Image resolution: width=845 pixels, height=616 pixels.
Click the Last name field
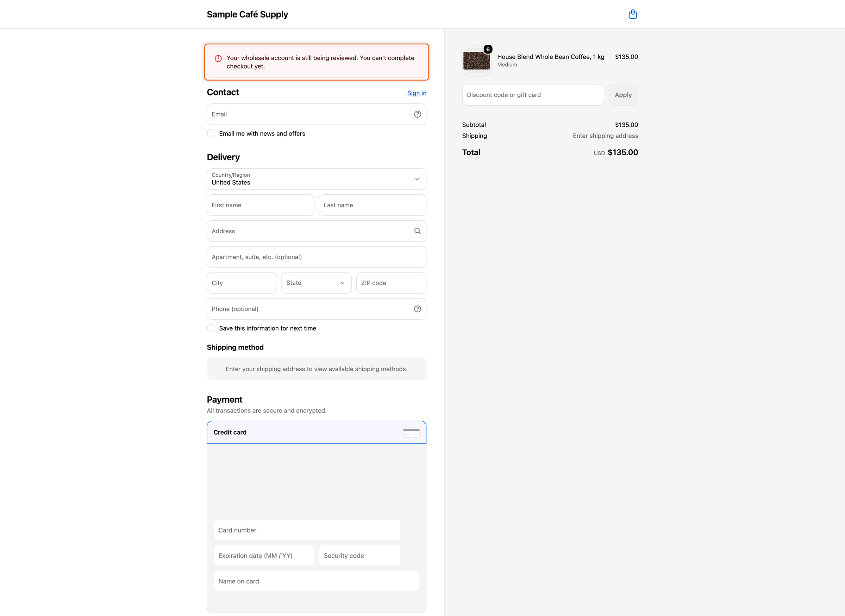[372, 205]
